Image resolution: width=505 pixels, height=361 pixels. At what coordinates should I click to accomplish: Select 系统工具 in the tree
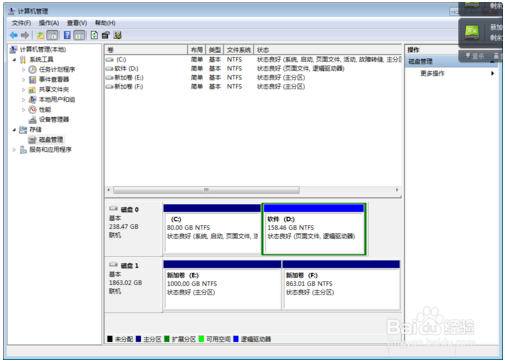(x=37, y=59)
